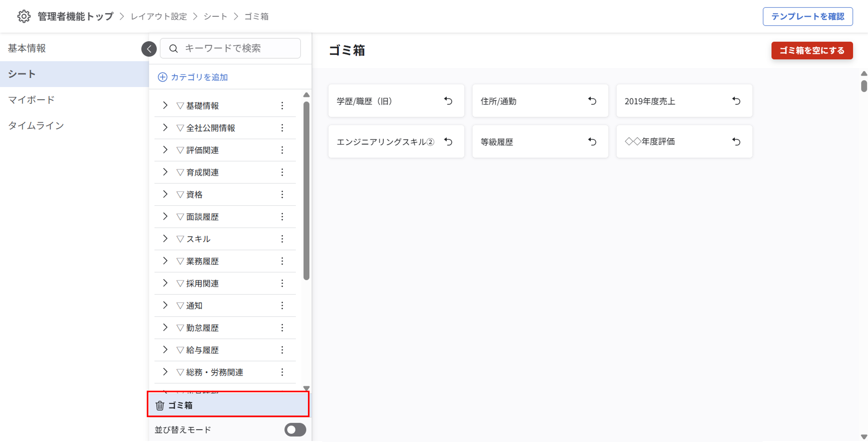868x442 pixels.
Task: Open more options for 基礎情報 category
Action: click(x=282, y=106)
